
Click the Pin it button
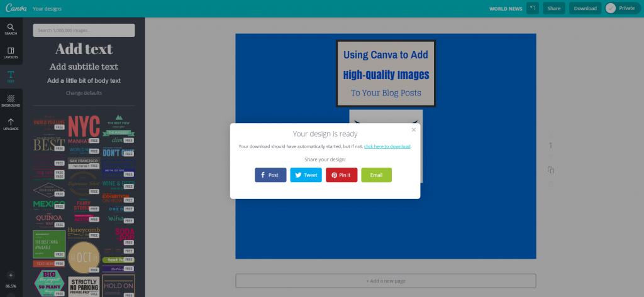point(341,175)
